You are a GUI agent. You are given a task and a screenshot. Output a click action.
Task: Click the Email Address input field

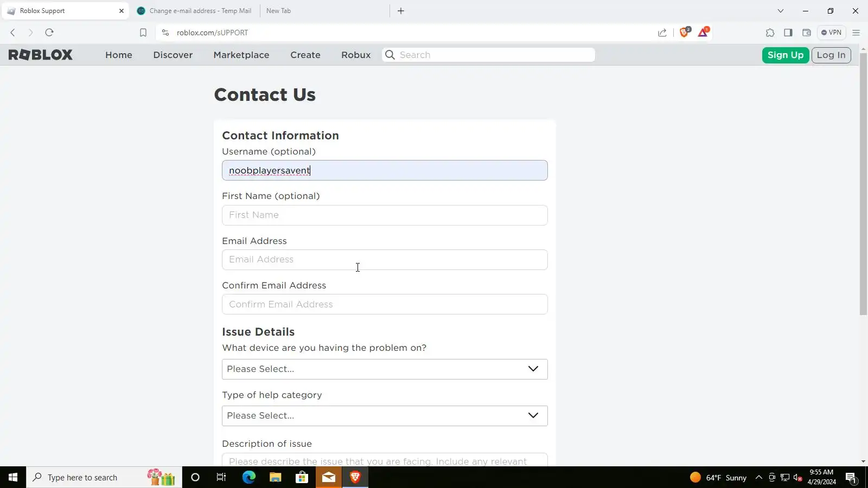pos(385,260)
